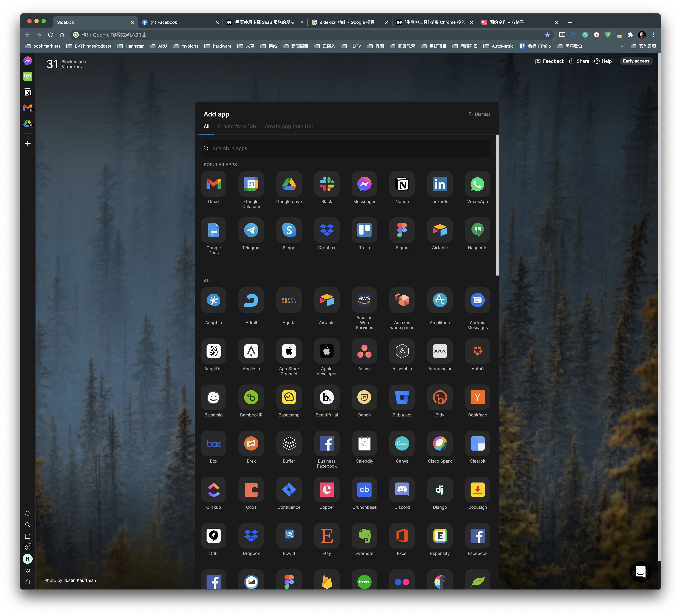Switch to Create App from URL tab
Viewport: 681px width, 616px height.
point(289,126)
